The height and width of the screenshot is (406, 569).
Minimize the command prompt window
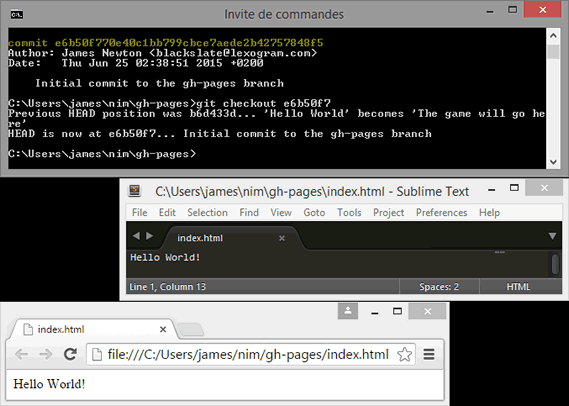click(x=490, y=11)
